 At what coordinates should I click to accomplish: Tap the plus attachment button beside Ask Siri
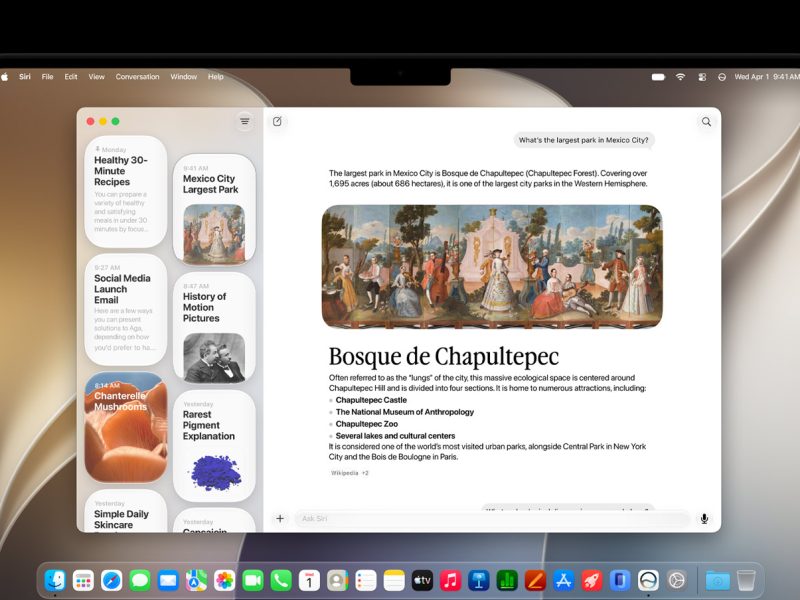280,518
